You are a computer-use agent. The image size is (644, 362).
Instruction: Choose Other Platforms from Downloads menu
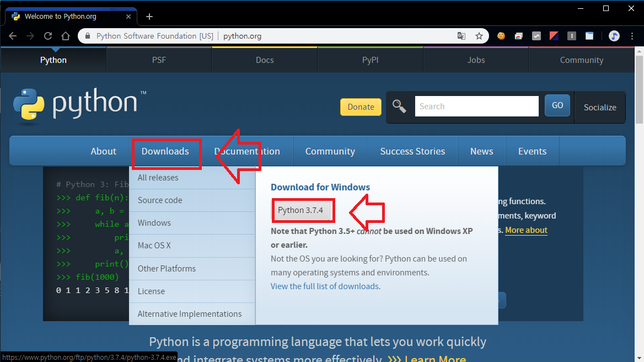click(192, 269)
